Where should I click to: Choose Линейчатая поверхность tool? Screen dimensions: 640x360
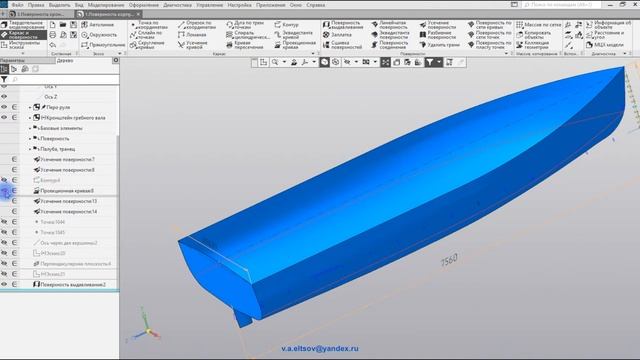click(390, 25)
